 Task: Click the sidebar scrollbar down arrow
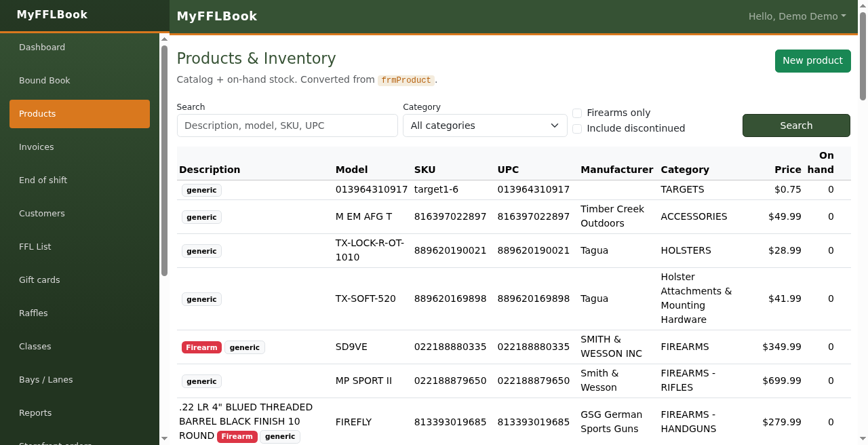(164, 439)
